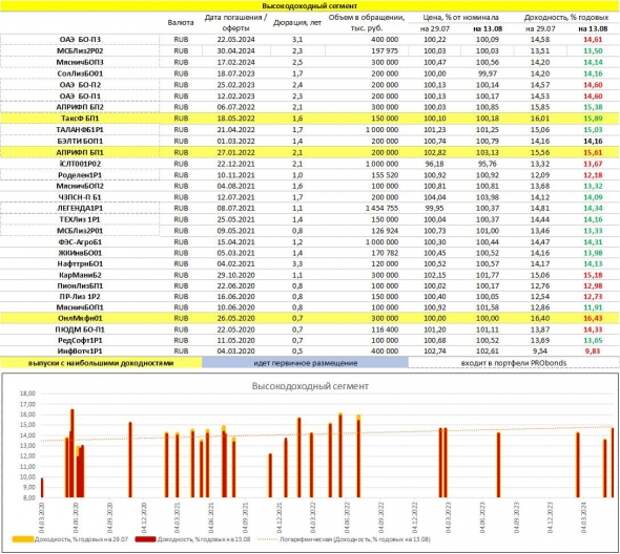Click price value '102,82'
620x554 pixels.
click(x=435, y=153)
